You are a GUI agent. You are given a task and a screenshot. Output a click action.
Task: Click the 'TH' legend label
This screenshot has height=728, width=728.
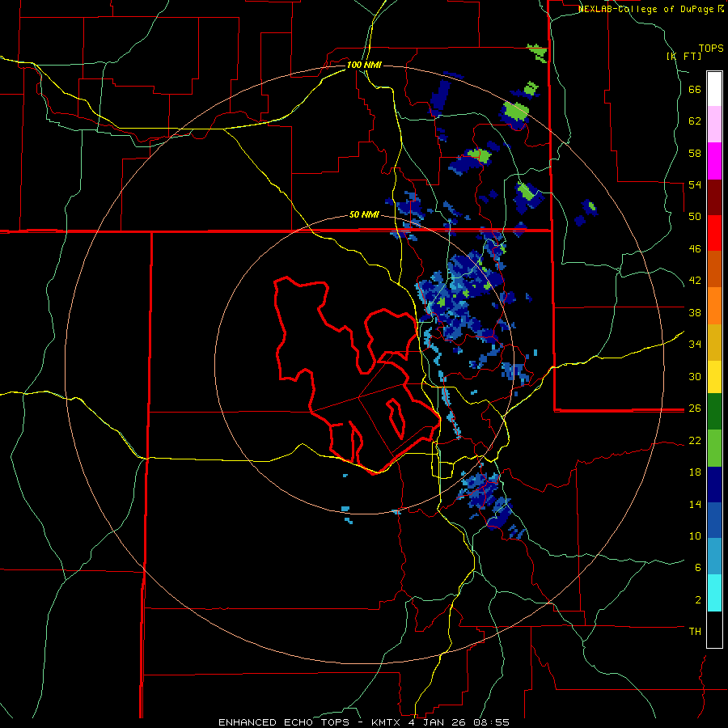tap(695, 631)
